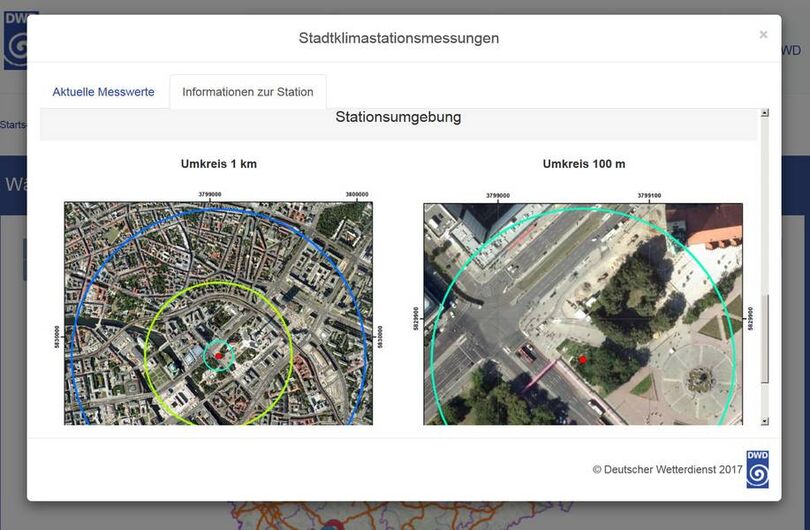This screenshot has width=810, height=530.
Task: Click the copyright Deutscher Wetterdienst 2017 text
Action: (x=667, y=470)
